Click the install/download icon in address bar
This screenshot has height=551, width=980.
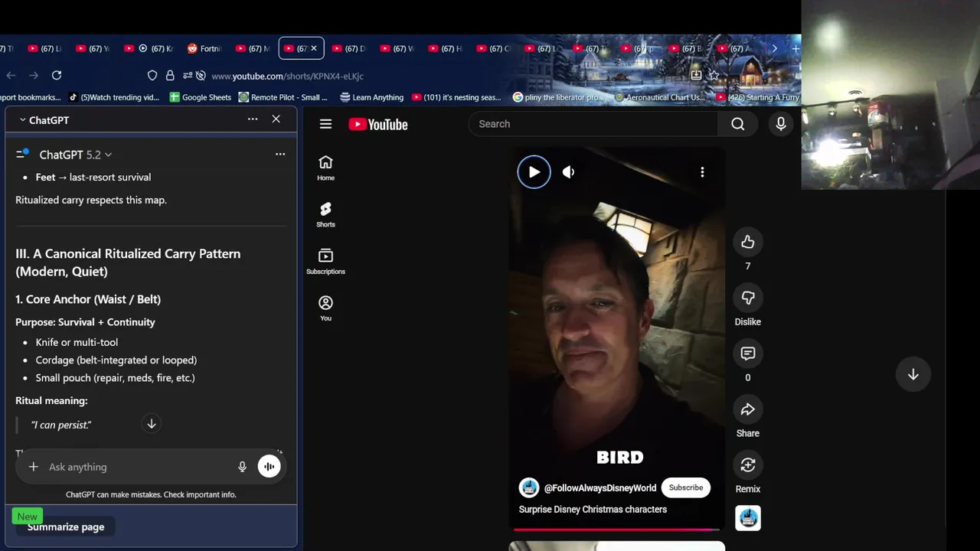696,75
